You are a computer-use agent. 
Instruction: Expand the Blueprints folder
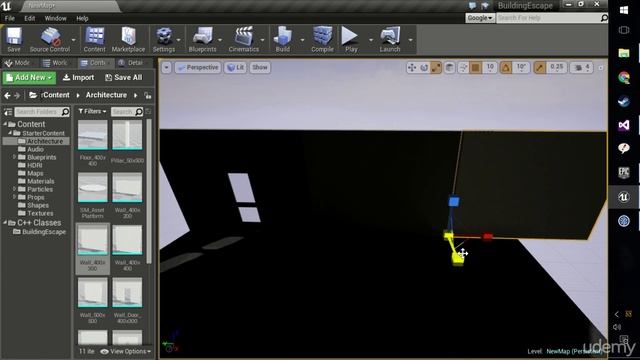coord(14,157)
